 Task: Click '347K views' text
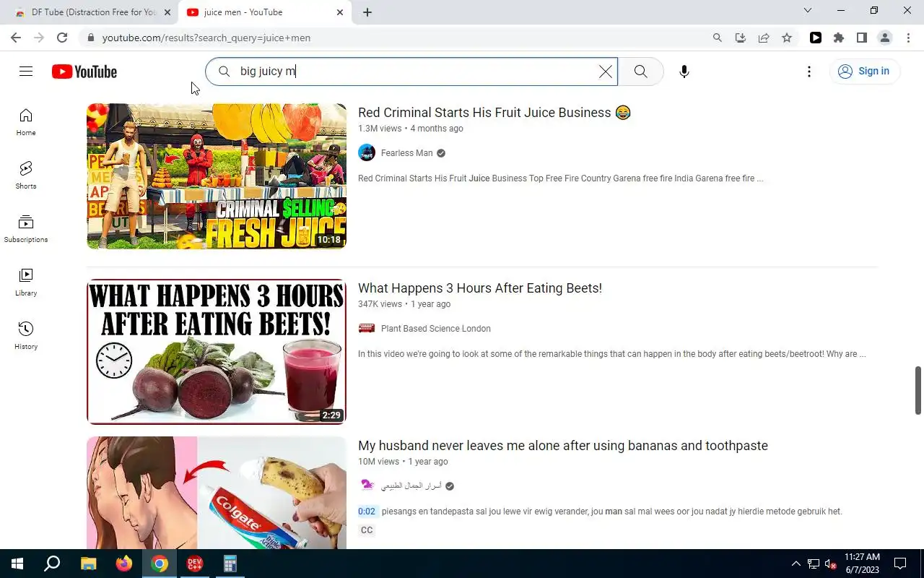coord(380,304)
